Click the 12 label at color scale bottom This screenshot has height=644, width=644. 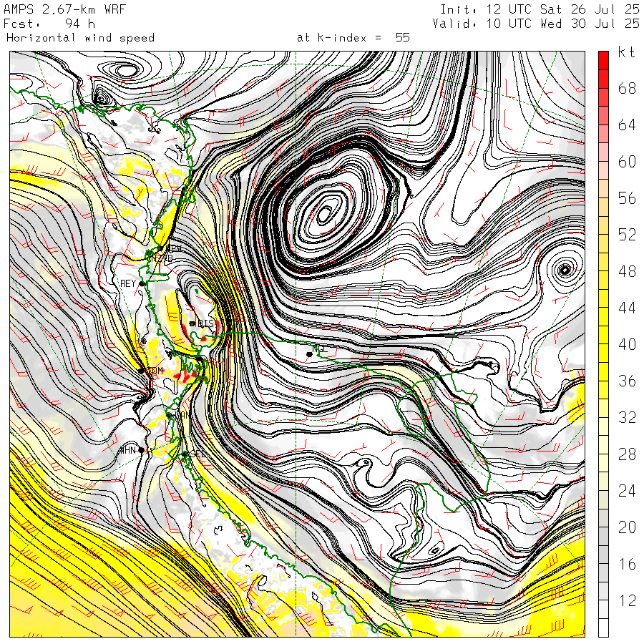pos(627,600)
